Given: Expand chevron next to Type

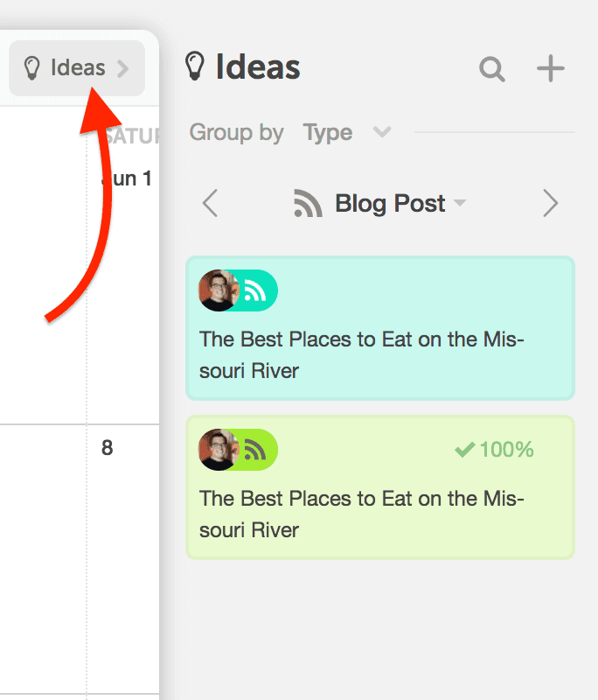Looking at the screenshot, I should [x=382, y=132].
